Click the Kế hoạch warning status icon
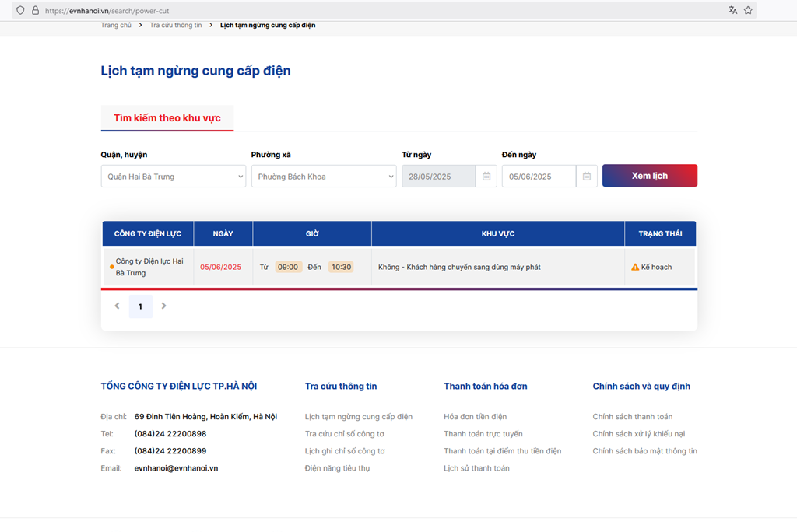Image resolution: width=797 pixels, height=532 pixels. point(635,268)
